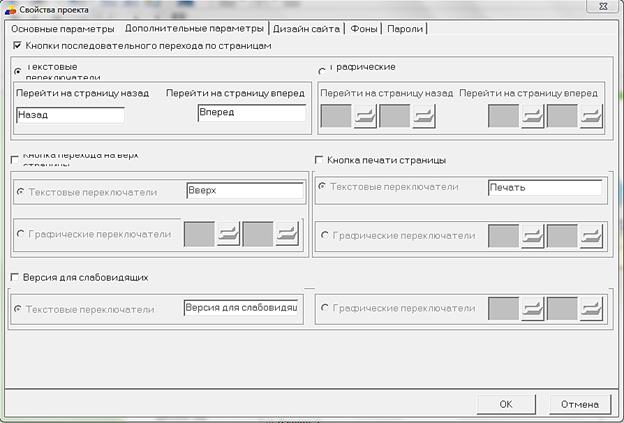The image size is (624, 423).
Task: Click last browse icon in print page graphic row
Action: click(x=591, y=236)
